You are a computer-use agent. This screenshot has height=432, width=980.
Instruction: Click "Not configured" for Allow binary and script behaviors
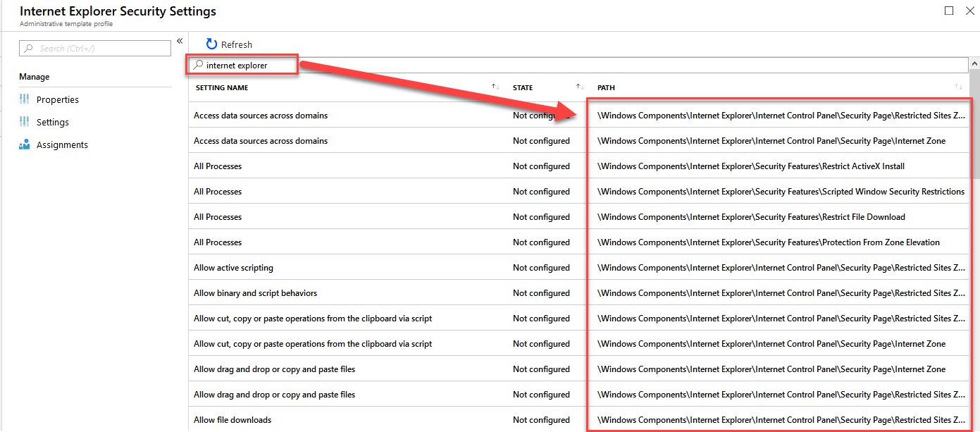[x=541, y=292]
